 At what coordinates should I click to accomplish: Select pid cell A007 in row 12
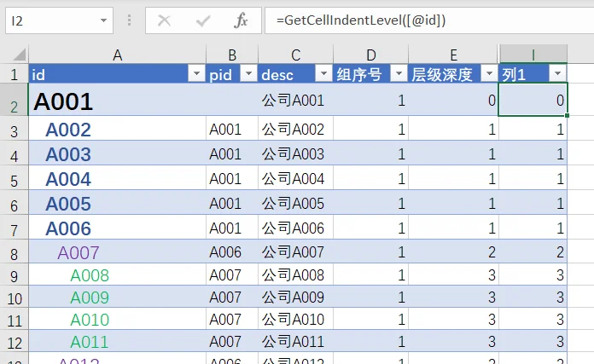(232, 341)
